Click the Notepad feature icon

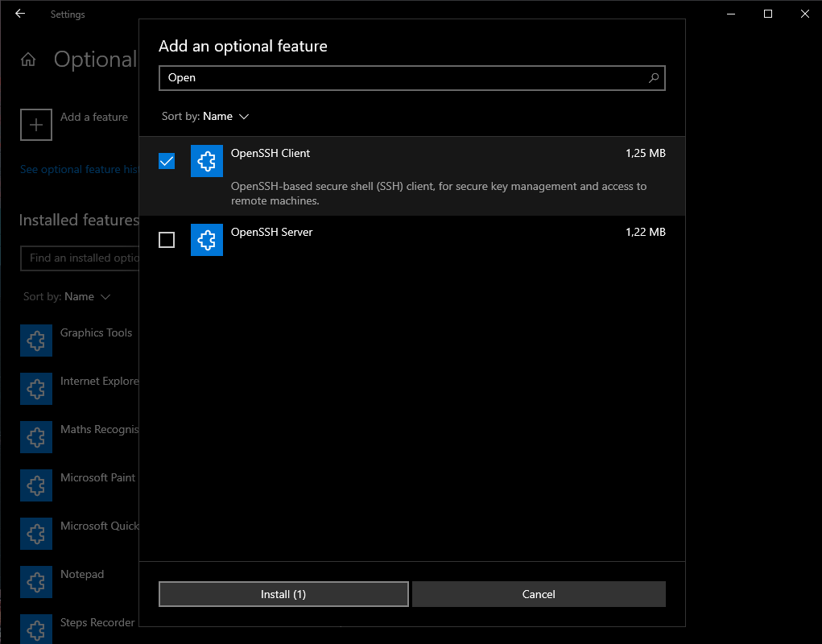click(x=36, y=582)
